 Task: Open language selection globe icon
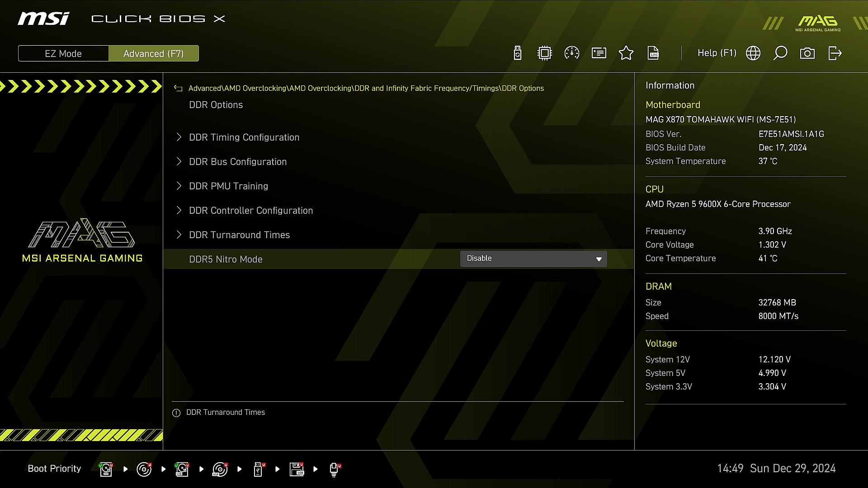753,53
